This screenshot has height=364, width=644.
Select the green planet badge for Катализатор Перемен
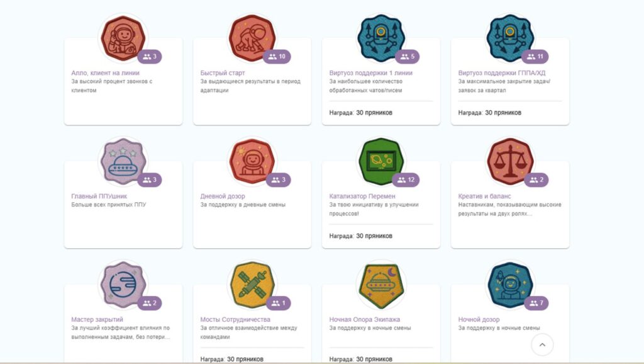[x=380, y=161]
